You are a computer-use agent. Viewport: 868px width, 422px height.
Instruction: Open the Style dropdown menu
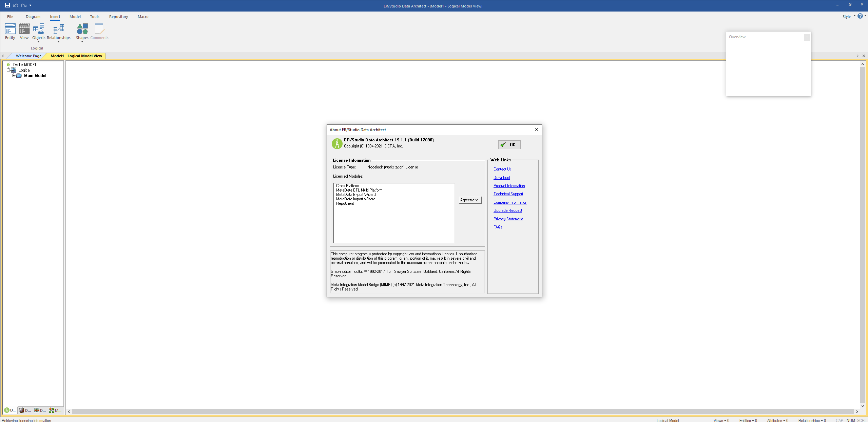coord(849,17)
